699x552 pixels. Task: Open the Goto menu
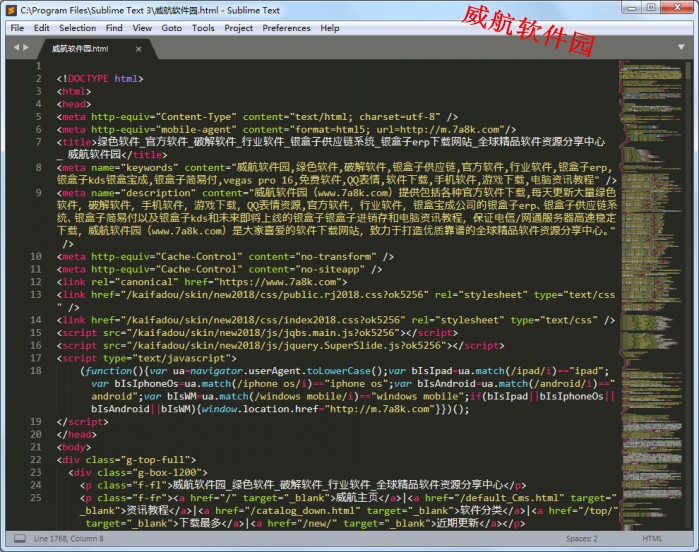coord(171,28)
